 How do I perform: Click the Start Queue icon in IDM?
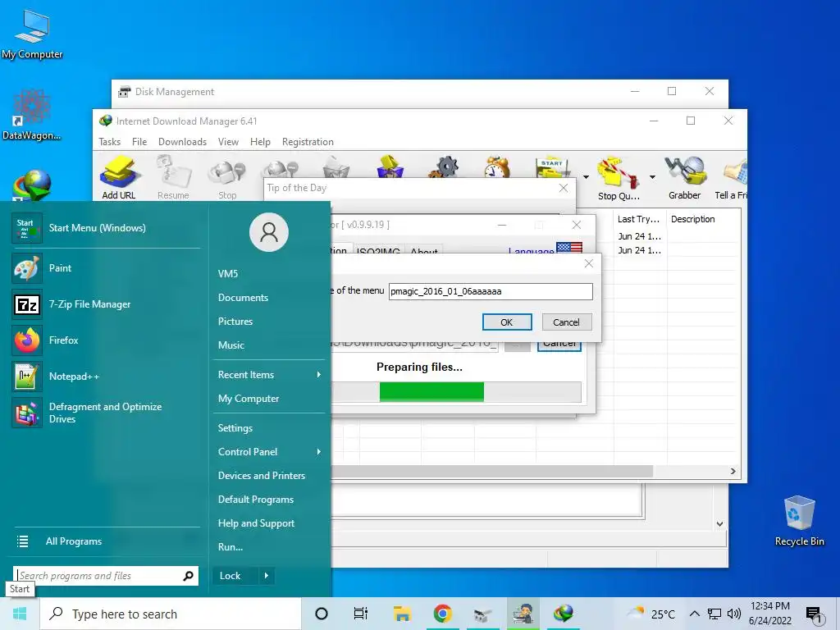pyautogui.click(x=552, y=167)
